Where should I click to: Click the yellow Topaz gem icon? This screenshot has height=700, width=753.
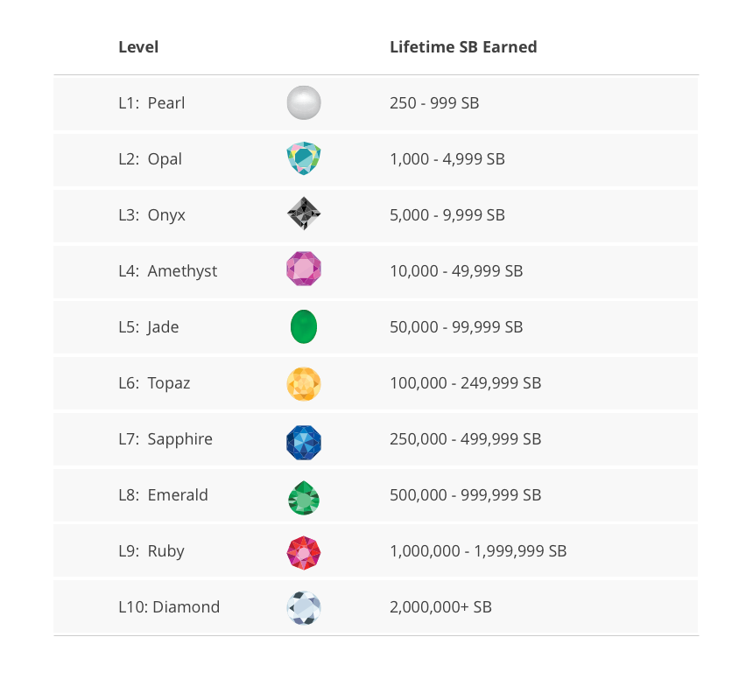tap(304, 383)
